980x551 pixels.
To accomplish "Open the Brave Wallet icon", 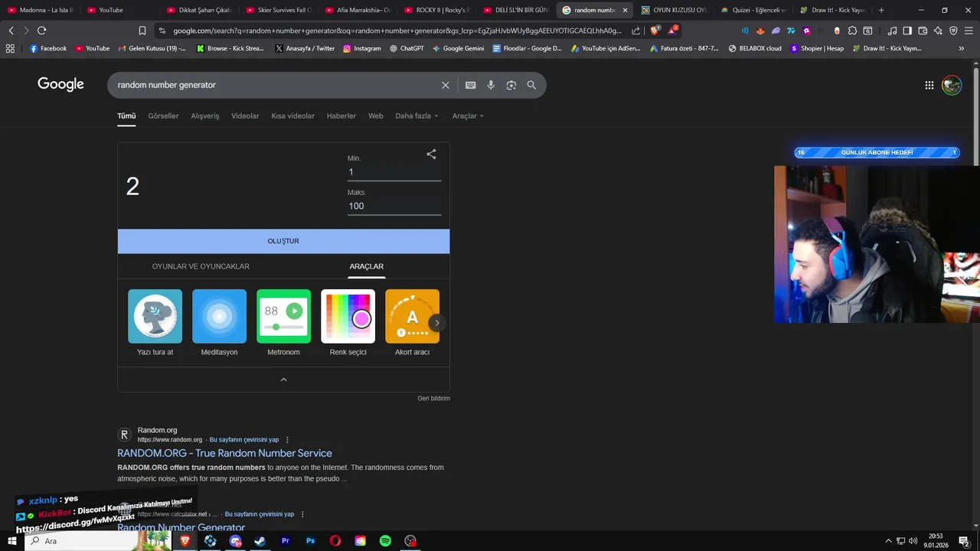I will click(x=923, y=31).
